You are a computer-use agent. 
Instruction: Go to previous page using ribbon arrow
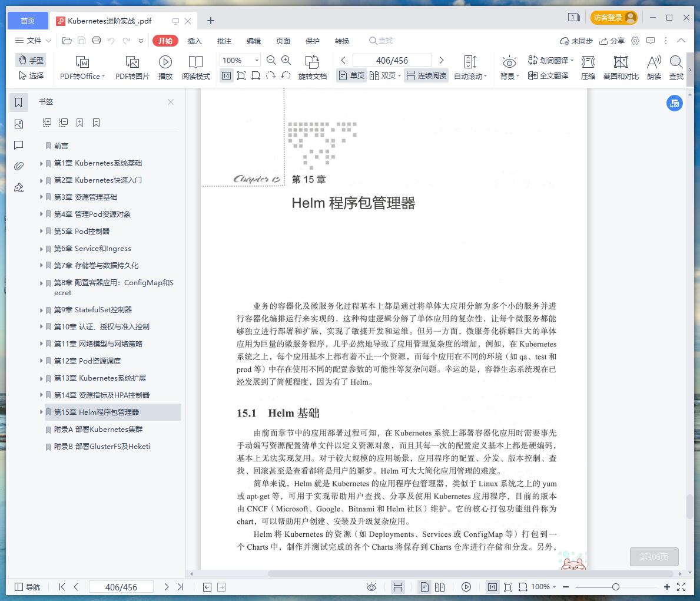click(x=343, y=60)
